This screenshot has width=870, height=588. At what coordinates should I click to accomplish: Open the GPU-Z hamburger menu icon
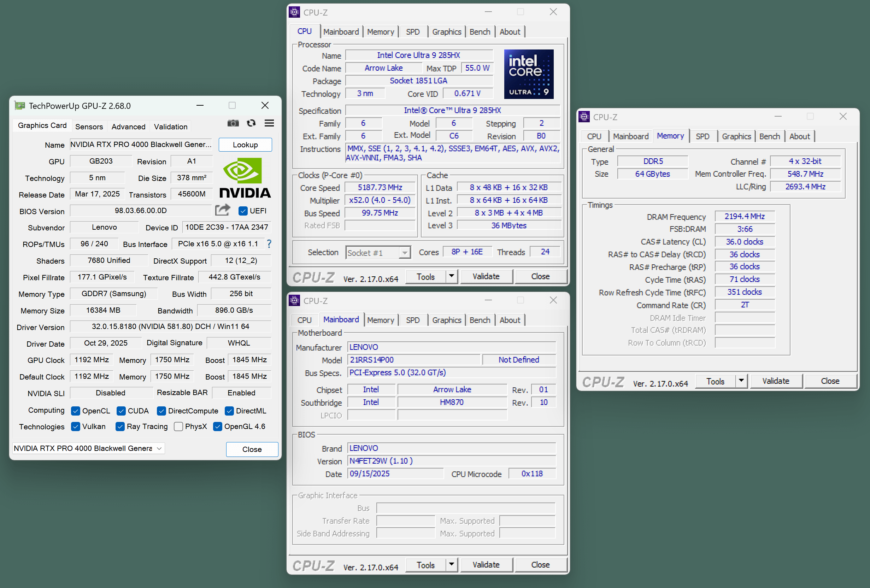[269, 123]
